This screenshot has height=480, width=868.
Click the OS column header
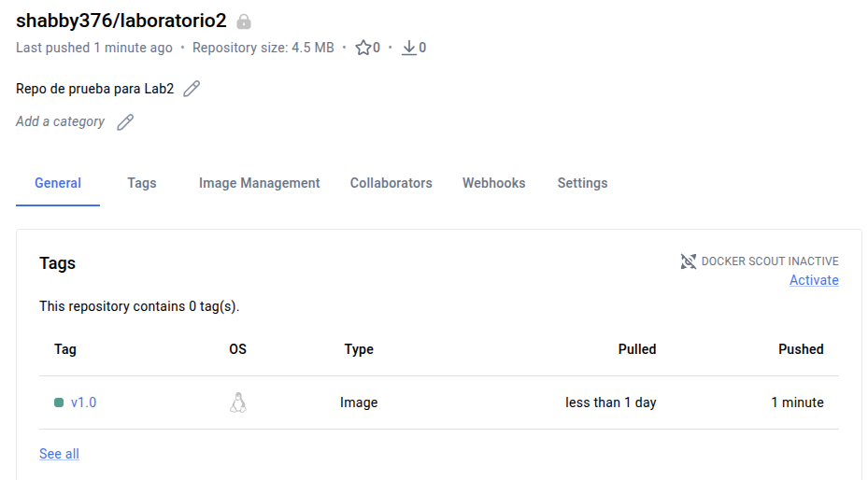click(x=238, y=349)
